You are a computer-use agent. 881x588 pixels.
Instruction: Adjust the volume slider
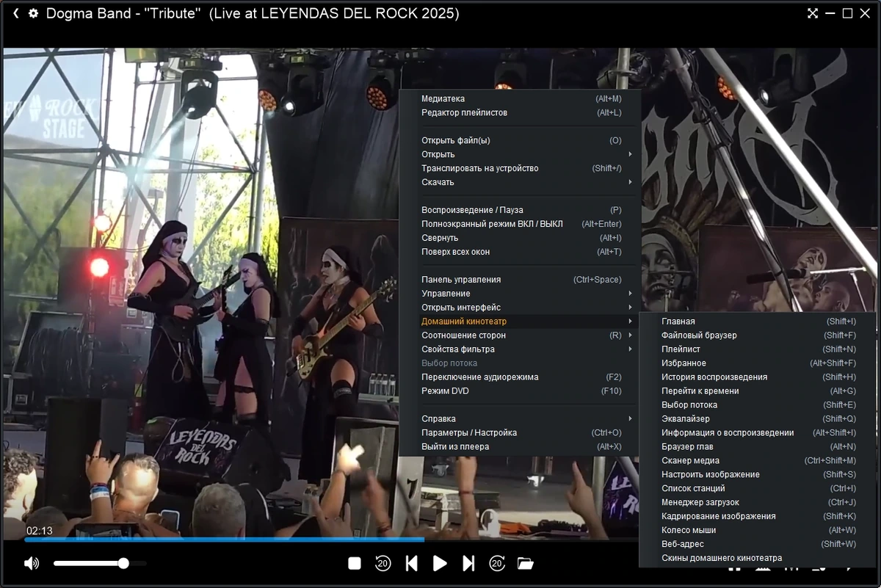tap(100, 563)
